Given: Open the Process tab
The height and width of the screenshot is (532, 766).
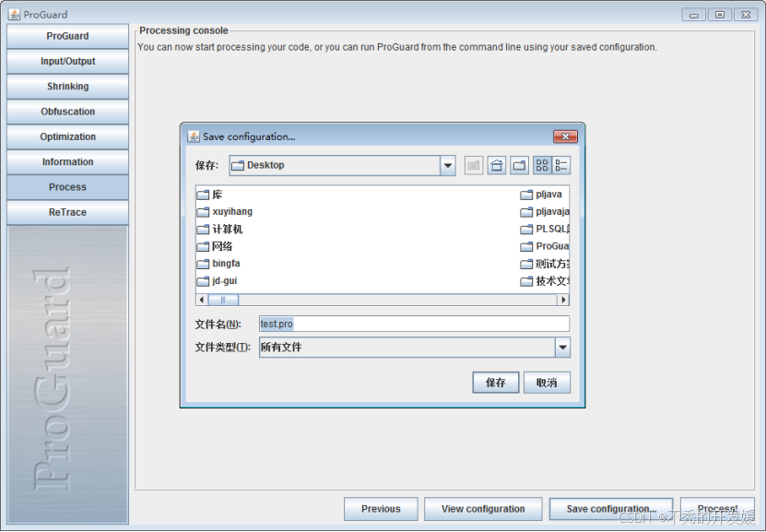Looking at the screenshot, I should click(67, 187).
